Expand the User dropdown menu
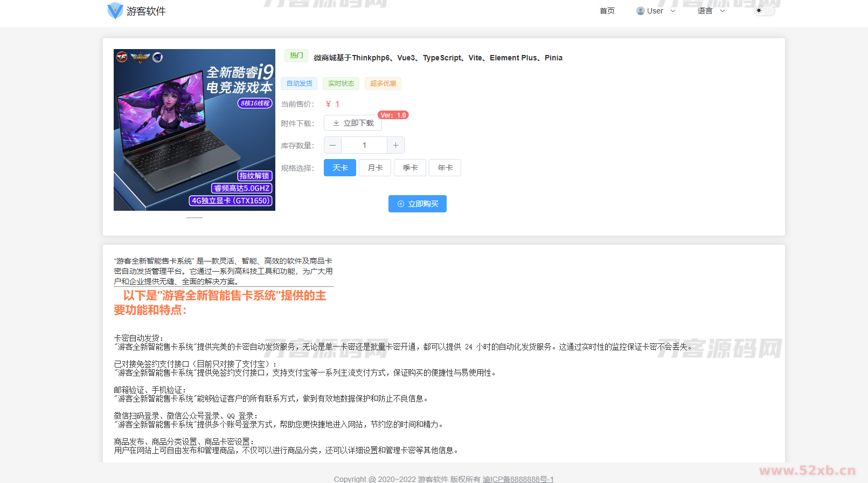This screenshot has width=868, height=483. 656,11
